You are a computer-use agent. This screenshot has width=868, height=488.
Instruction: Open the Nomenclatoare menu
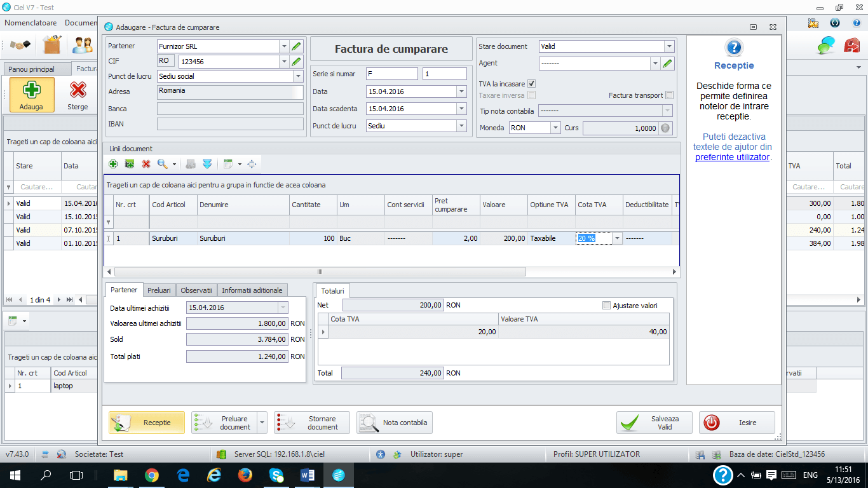[31, 23]
